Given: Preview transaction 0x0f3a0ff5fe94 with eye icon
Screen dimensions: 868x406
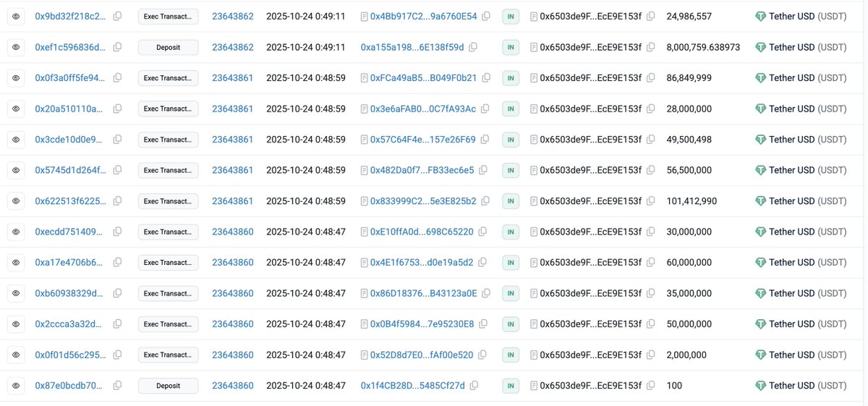Looking at the screenshot, I should (15, 77).
